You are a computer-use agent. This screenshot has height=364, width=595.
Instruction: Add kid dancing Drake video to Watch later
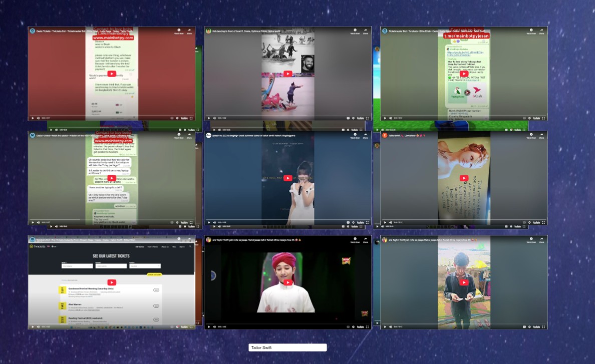(x=355, y=31)
